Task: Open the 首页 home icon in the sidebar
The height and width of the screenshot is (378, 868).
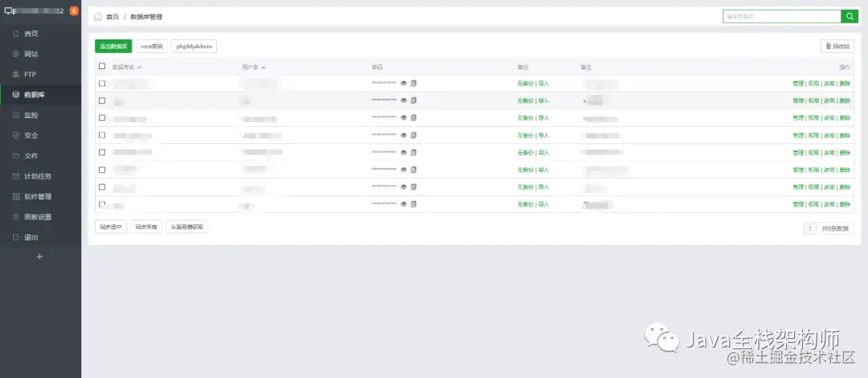Action: (16, 34)
